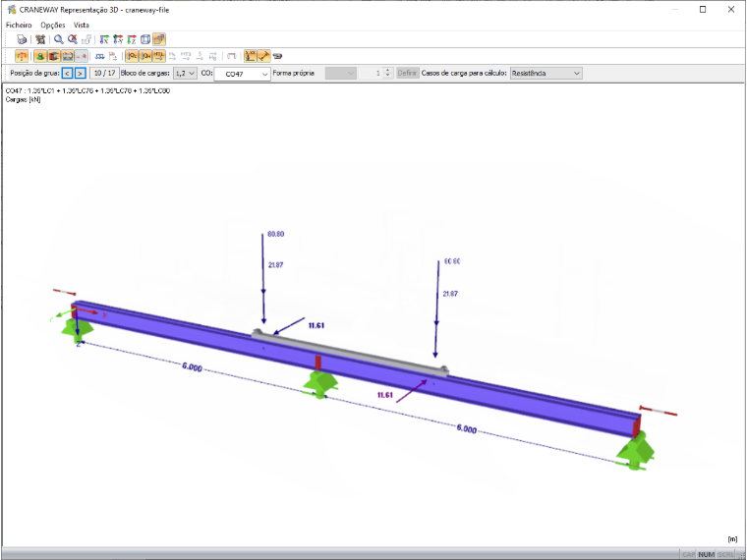Image resolution: width=747 pixels, height=560 pixels.
Task: Toggle horizontal HT,L loads display
Action: [x=159, y=56]
